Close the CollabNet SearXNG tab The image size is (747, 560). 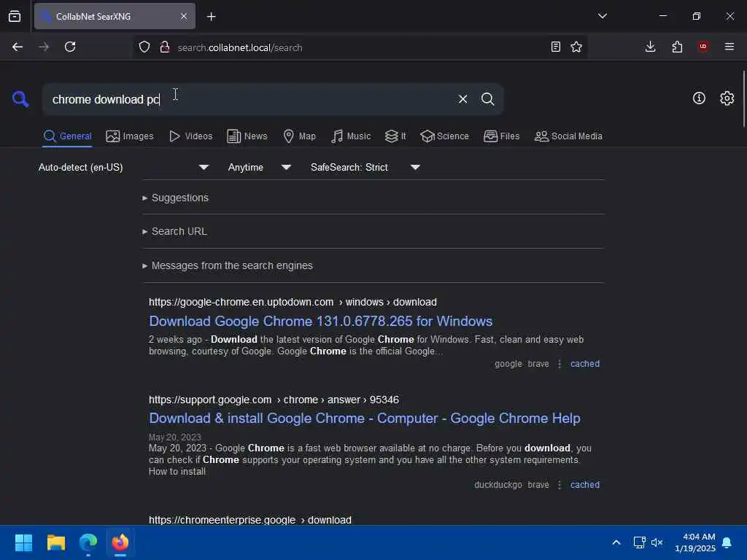[184, 16]
